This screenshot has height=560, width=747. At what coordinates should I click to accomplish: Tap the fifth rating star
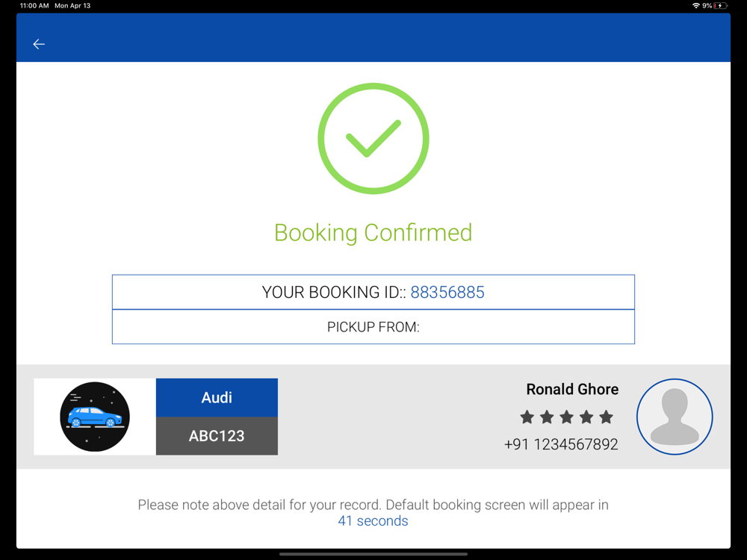pyautogui.click(x=606, y=417)
